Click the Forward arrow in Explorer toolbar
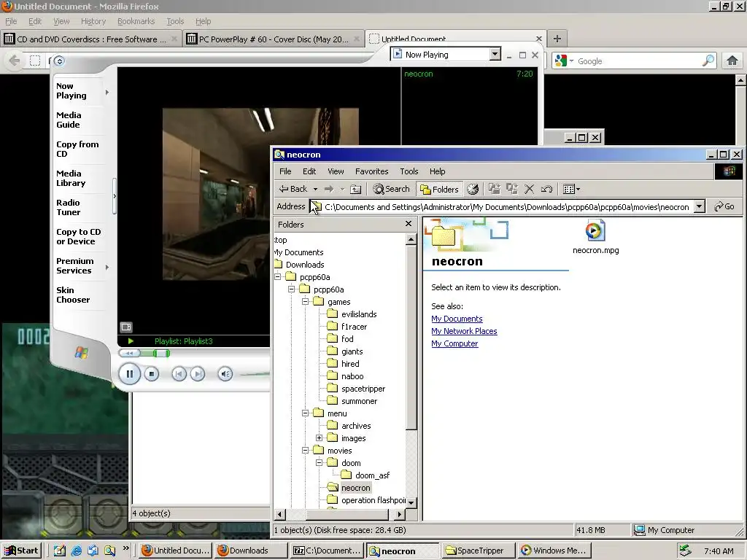Viewport: 747px width, 560px height. click(x=329, y=189)
